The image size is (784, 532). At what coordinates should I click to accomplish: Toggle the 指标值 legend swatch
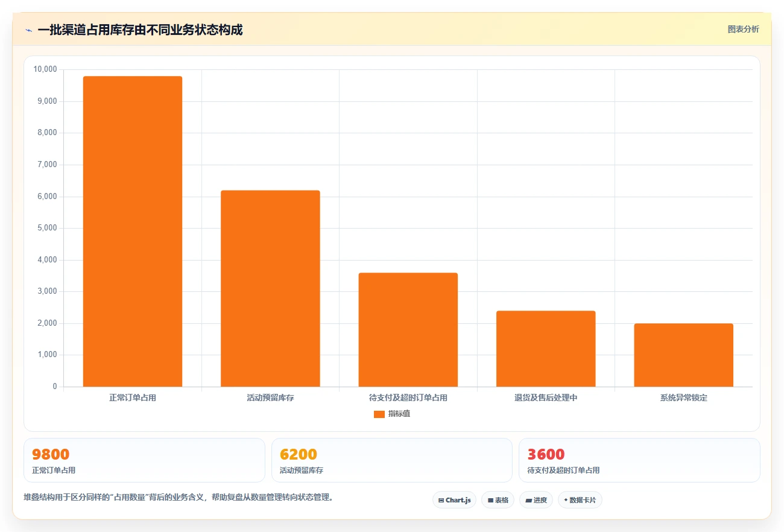(379, 414)
